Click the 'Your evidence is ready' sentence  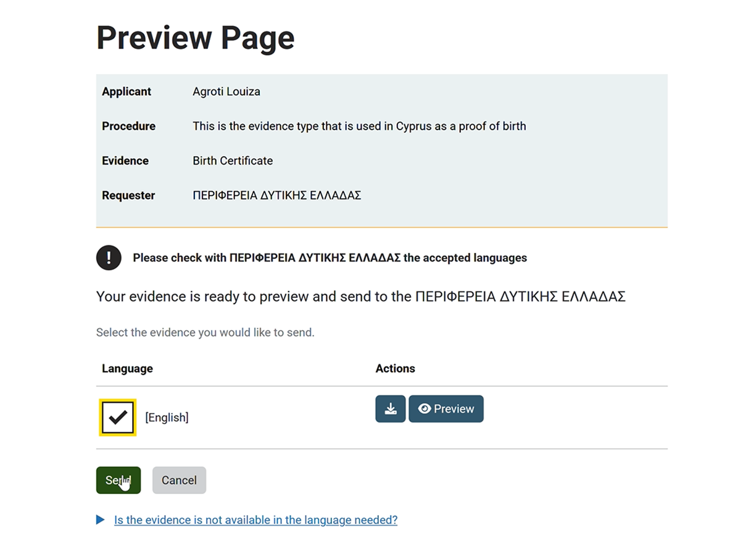(x=360, y=297)
